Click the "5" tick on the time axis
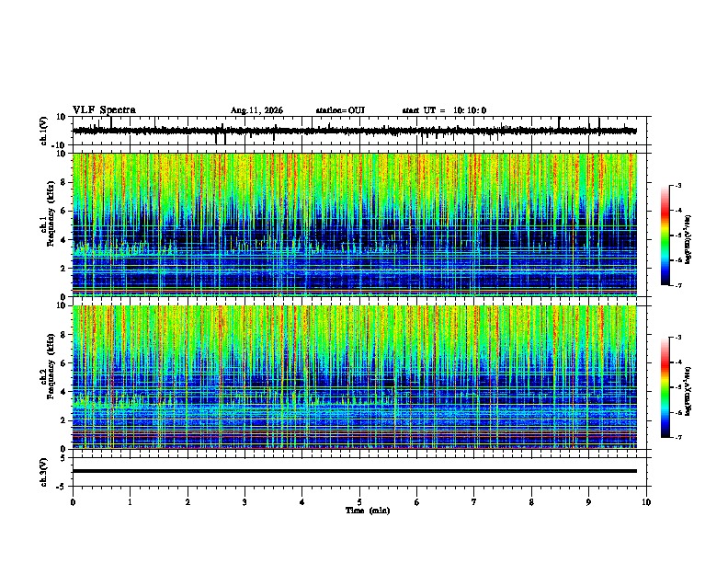 point(359,502)
